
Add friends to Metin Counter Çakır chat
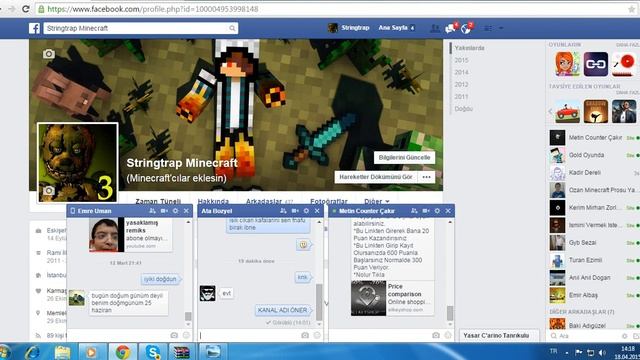pos(414,211)
